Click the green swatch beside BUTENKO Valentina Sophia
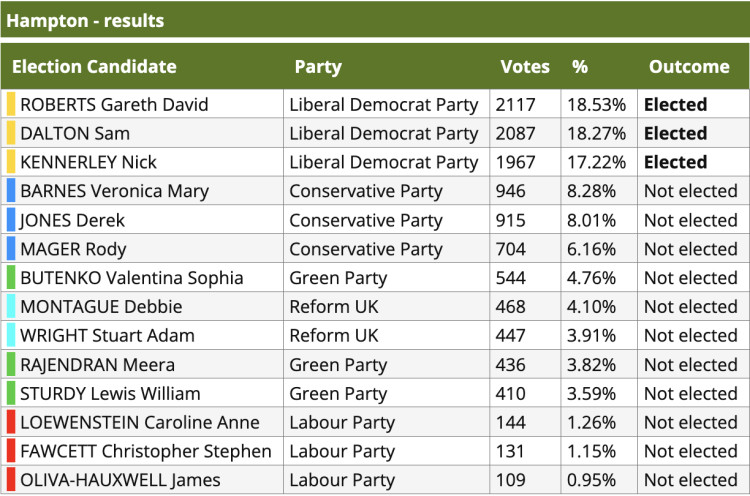This screenshot has height=496, width=750. [11, 277]
